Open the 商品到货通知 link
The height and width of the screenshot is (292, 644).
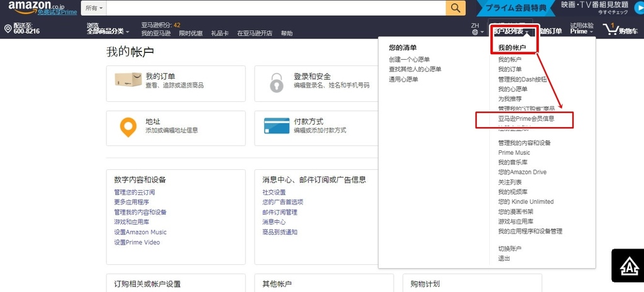[280, 232]
